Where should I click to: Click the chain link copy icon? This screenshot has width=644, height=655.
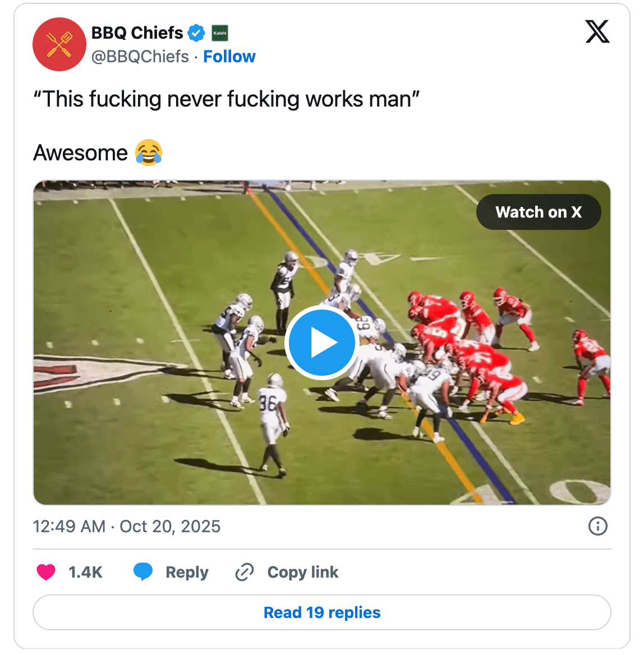(245, 572)
